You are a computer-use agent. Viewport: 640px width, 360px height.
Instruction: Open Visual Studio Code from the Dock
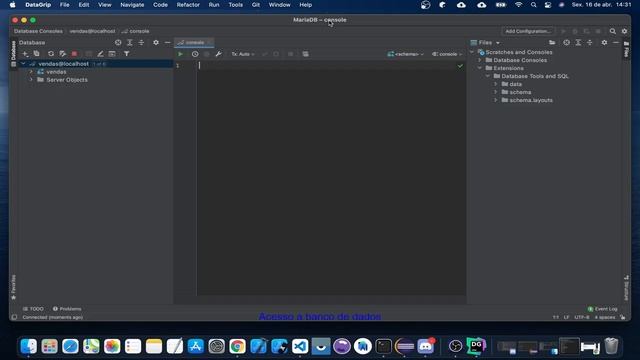[x=300, y=347]
